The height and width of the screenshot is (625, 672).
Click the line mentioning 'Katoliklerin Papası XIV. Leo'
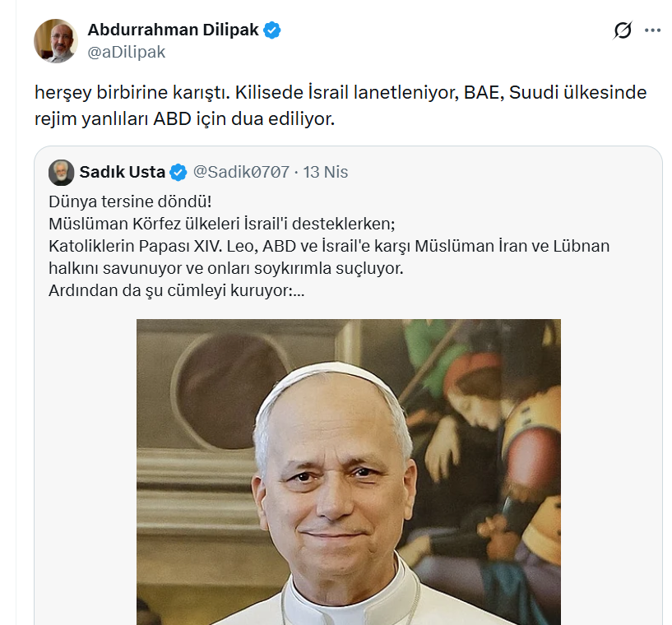point(329,247)
